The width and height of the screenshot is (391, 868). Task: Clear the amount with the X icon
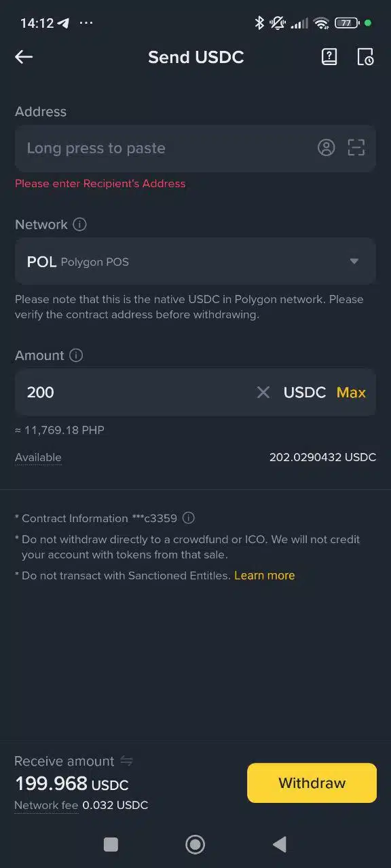(x=263, y=392)
